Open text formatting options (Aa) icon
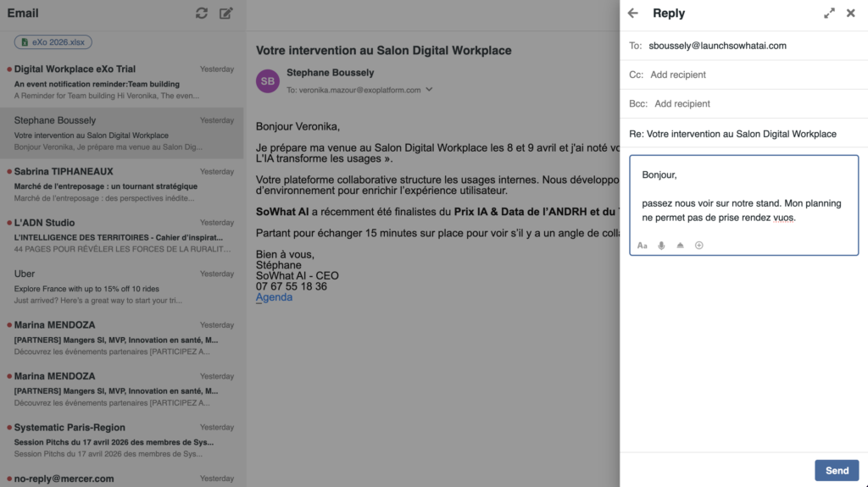868x487 pixels. coord(642,246)
